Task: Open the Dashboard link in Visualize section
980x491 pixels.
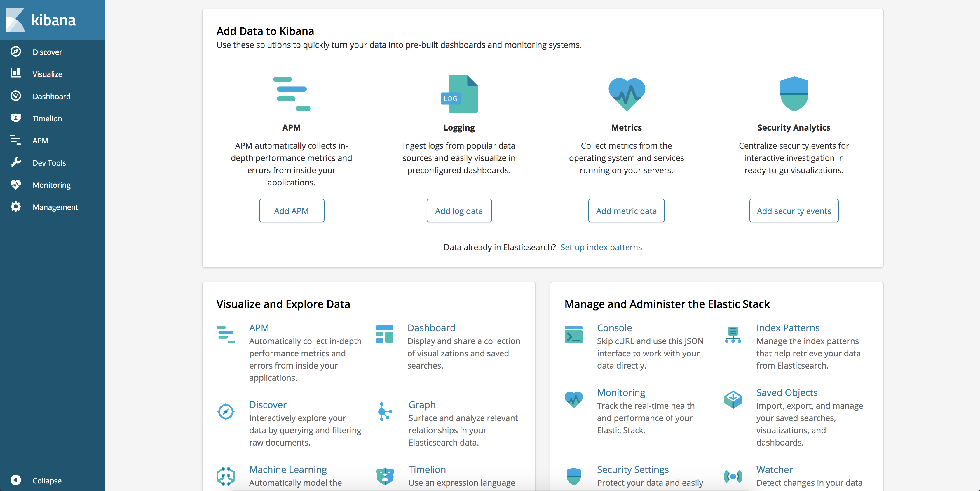Action: (x=431, y=328)
